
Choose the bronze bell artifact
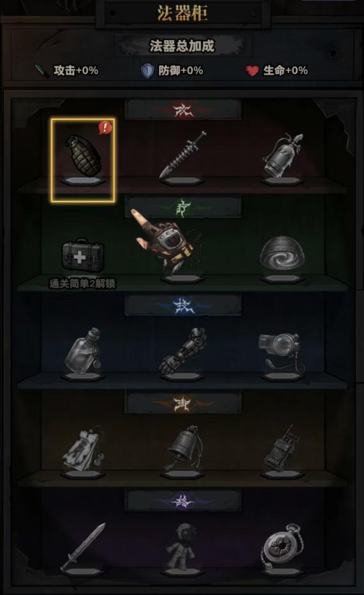tap(185, 448)
